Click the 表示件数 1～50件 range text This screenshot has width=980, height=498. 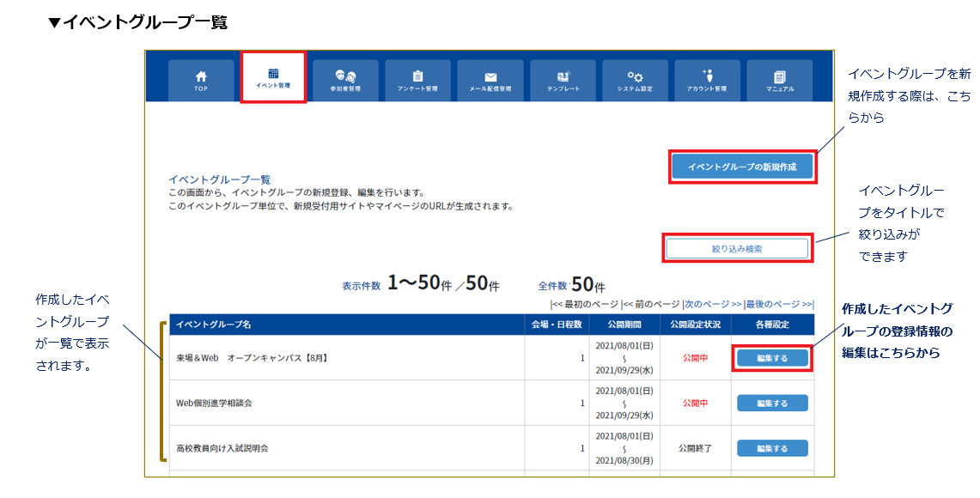point(421,283)
